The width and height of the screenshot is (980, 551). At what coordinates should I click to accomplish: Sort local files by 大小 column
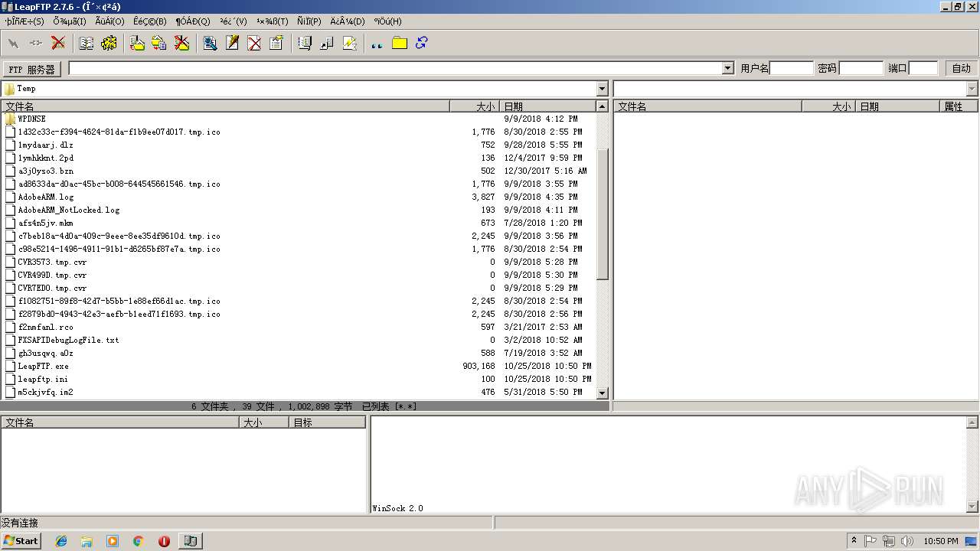[475, 106]
